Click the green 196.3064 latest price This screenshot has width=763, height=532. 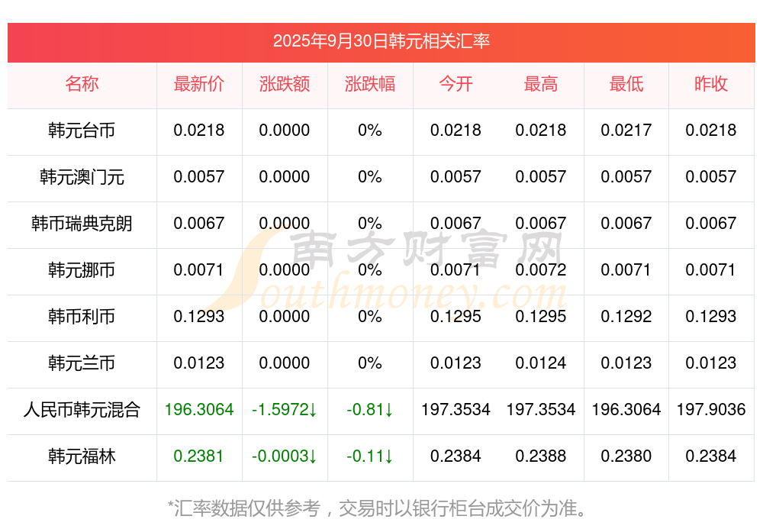[x=199, y=410]
